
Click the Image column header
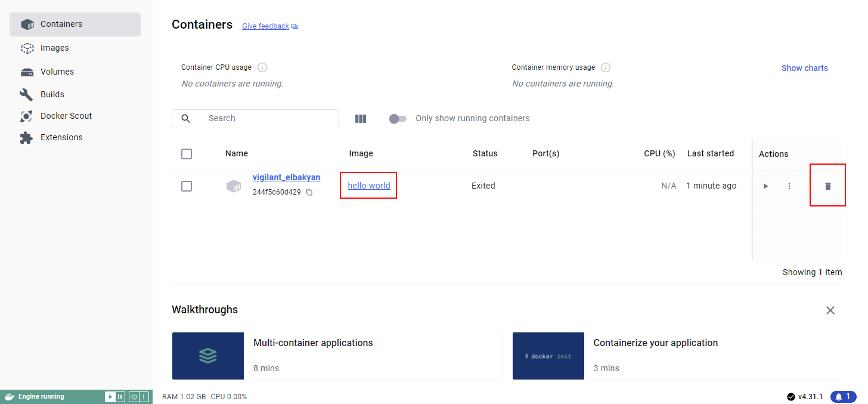click(361, 153)
